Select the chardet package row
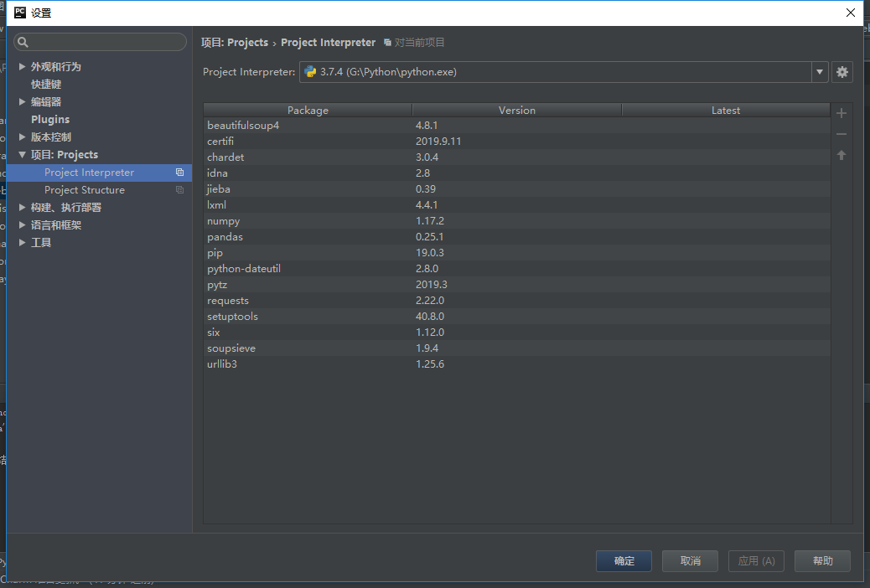 click(516, 157)
